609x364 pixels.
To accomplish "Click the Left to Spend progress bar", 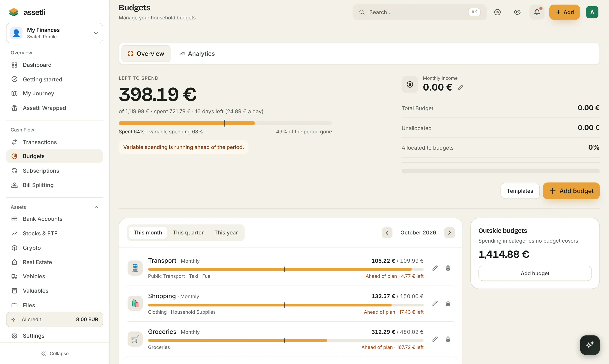I will [225, 123].
